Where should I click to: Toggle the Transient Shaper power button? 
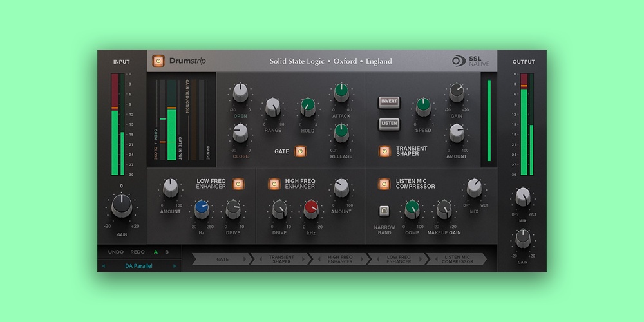coord(384,151)
